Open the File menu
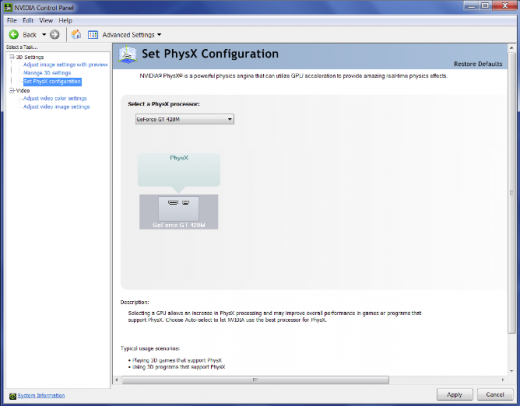This screenshot has height=406, width=520. pos(12,21)
